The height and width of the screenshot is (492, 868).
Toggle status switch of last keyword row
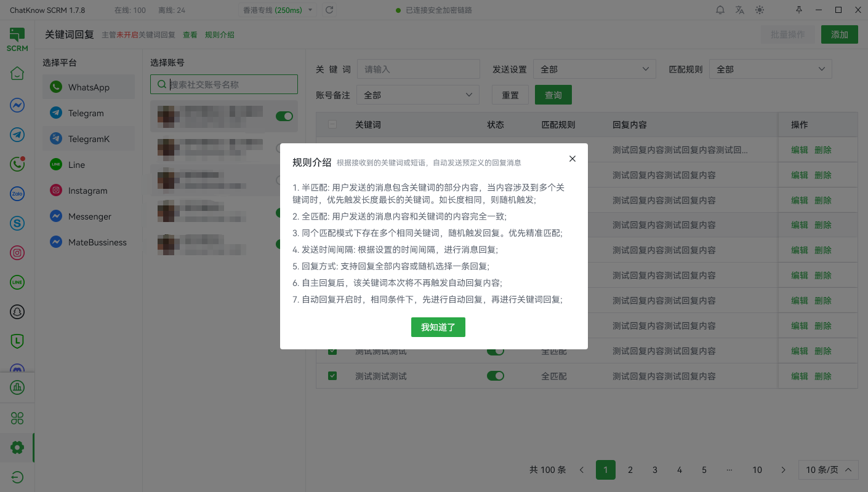pos(495,376)
